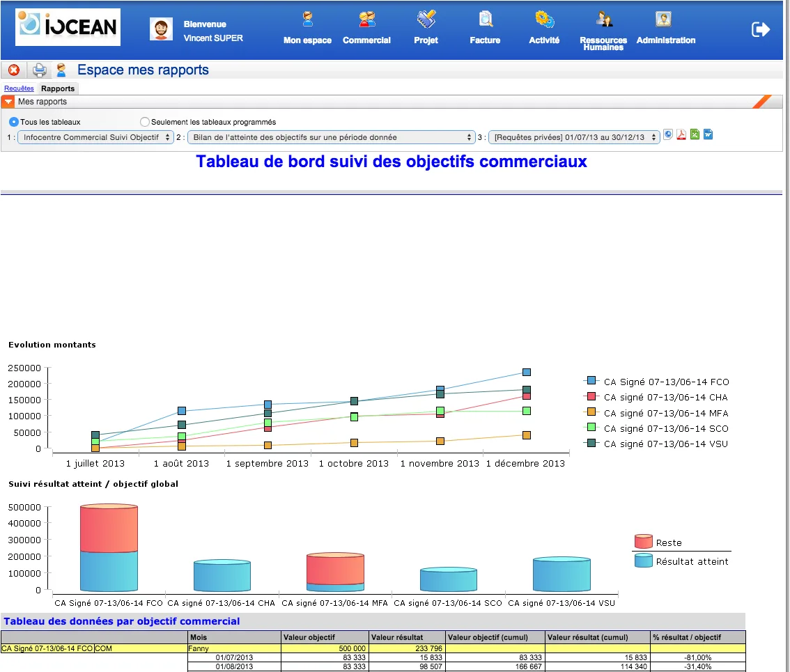Image resolution: width=790 pixels, height=672 pixels.
Task: Export report as PDF icon
Action: [681, 134]
